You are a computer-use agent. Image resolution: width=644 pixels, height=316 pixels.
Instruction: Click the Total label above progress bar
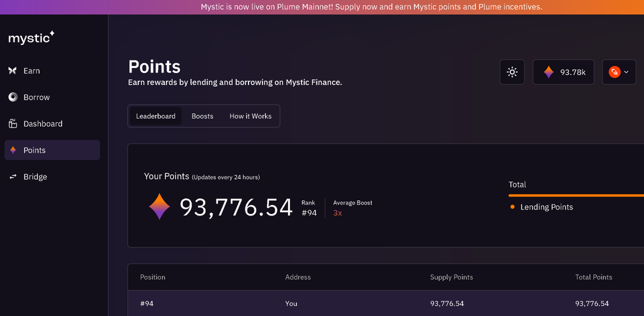pyautogui.click(x=517, y=185)
